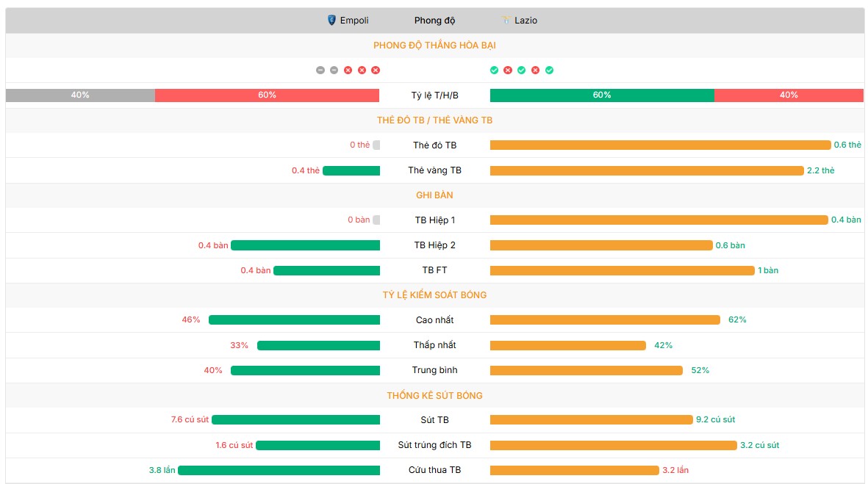Click the TB Hiệp 2 label
868x484 pixels.
click(x=434, y=245)
